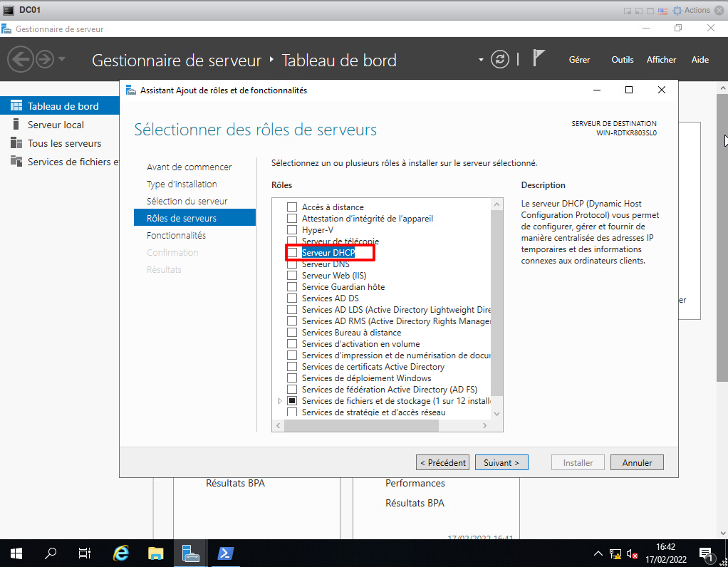Show hidden system tray icons
Viewport: 728px width, 567px height.
[598, 553]
